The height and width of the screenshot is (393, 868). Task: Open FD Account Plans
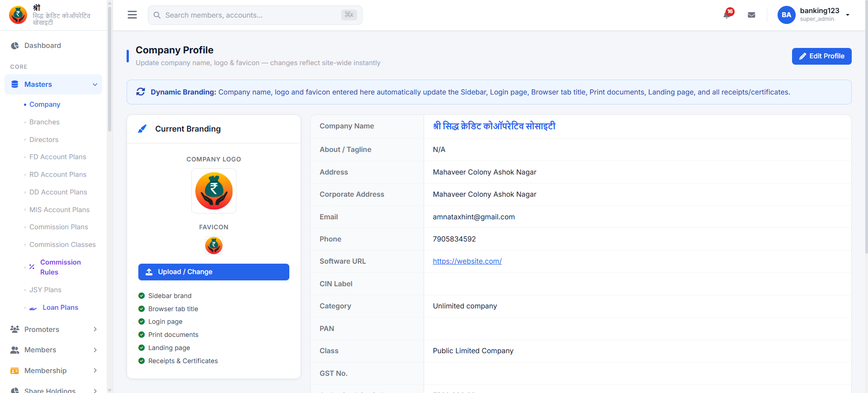[x=58, y=157]
